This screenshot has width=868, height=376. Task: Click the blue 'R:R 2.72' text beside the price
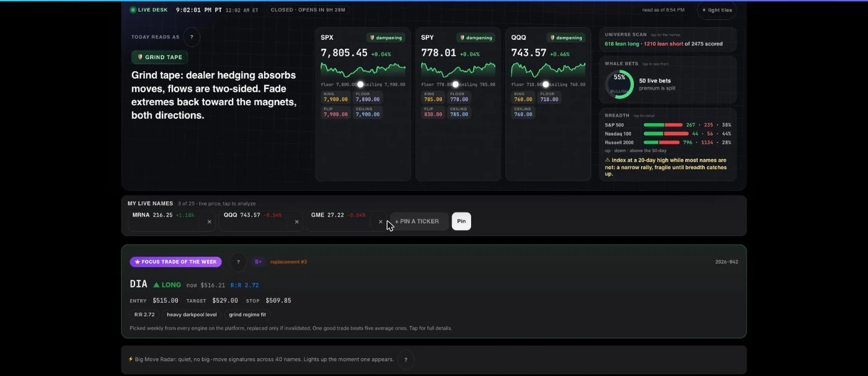244,286
